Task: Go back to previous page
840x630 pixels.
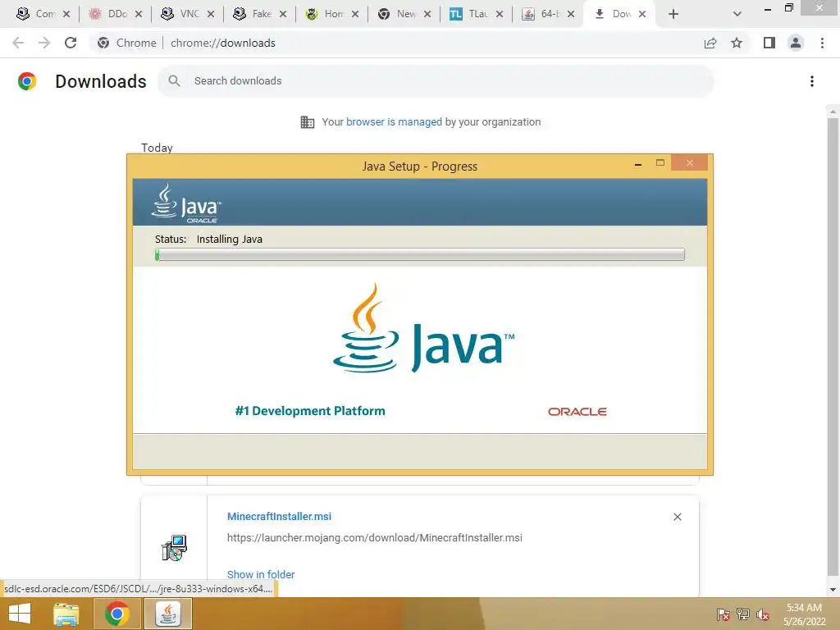Action: coord(18,43)
